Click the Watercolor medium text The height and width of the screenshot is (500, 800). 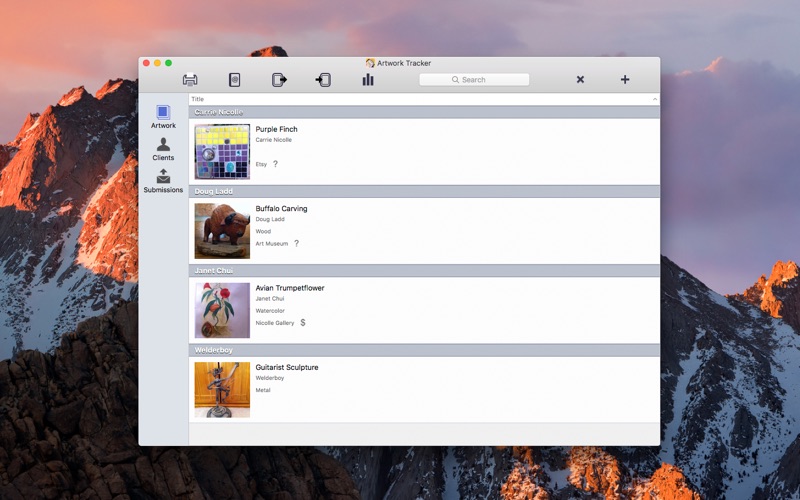click(270, 311)
